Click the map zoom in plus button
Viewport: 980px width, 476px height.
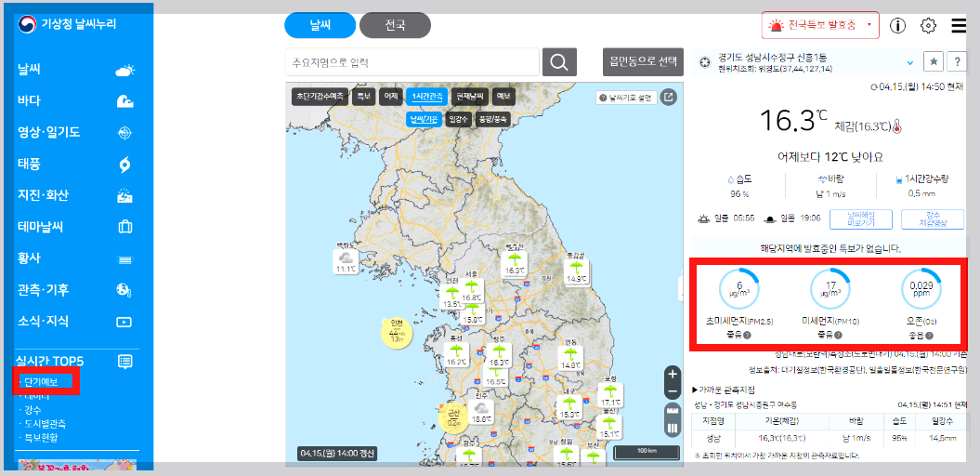tap(673, 375)
